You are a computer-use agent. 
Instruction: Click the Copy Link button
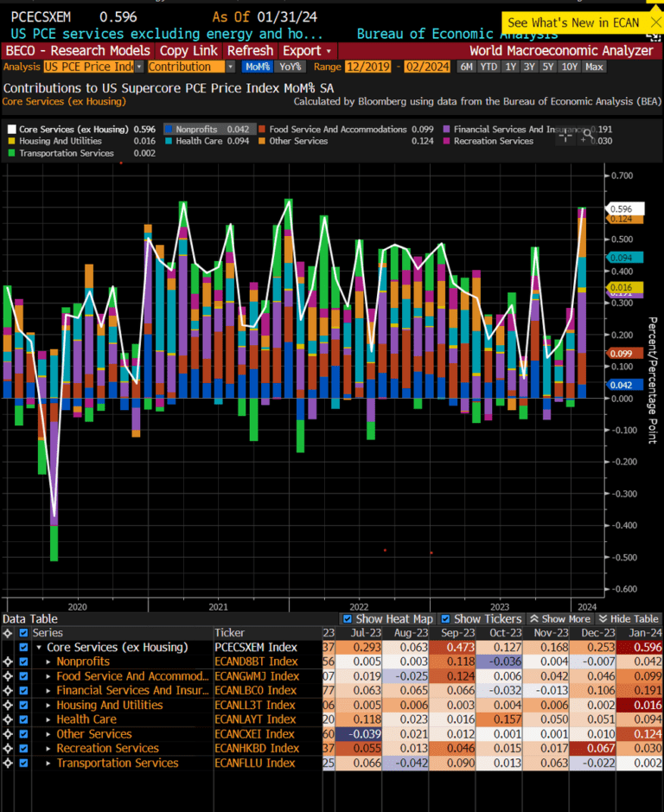click(x=188, y=50)
